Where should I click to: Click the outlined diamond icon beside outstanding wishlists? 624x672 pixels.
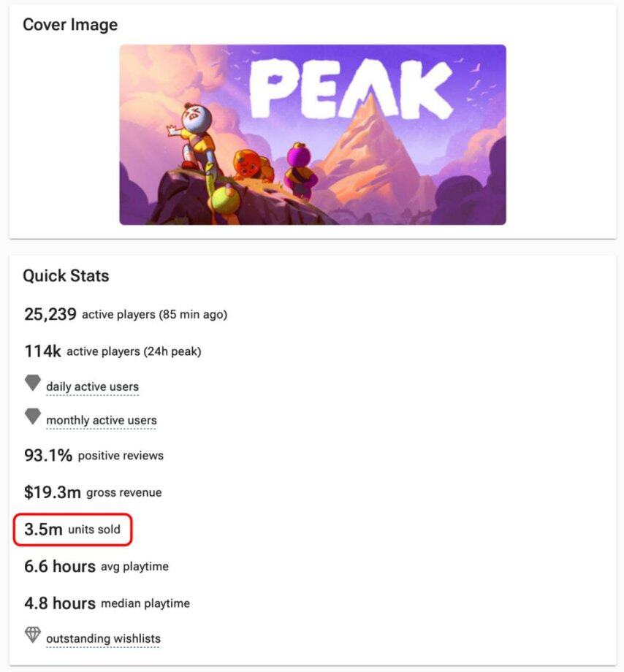tap(33, 635)
